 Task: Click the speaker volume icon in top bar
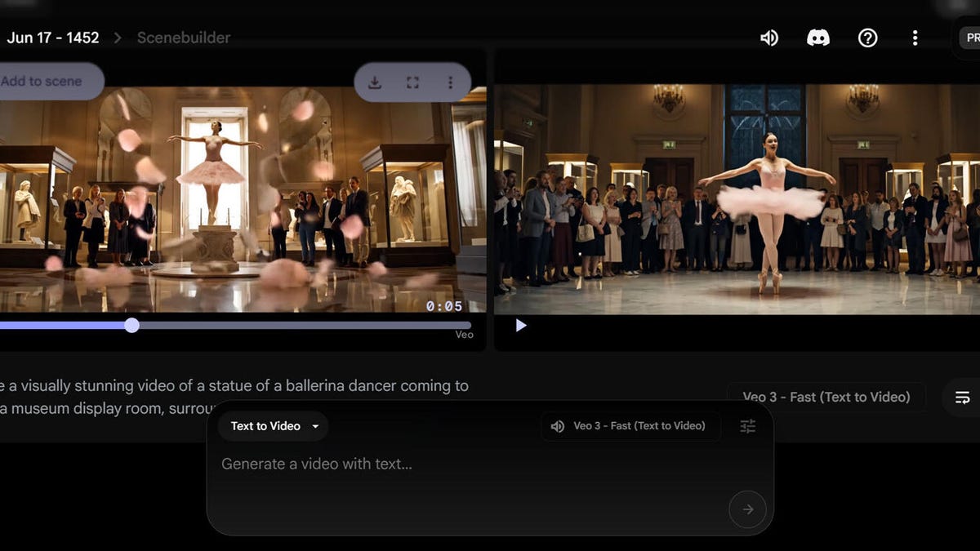pos(769,38)
